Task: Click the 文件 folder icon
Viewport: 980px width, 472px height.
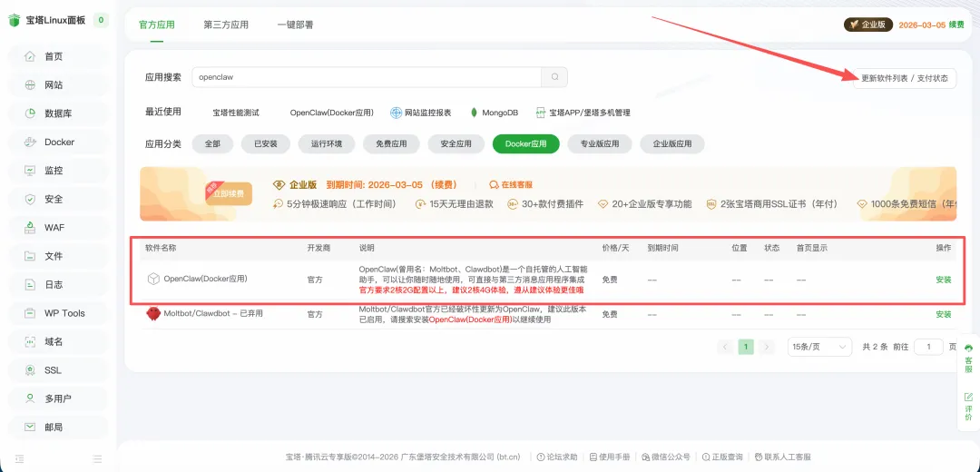Action: point(29,256)
